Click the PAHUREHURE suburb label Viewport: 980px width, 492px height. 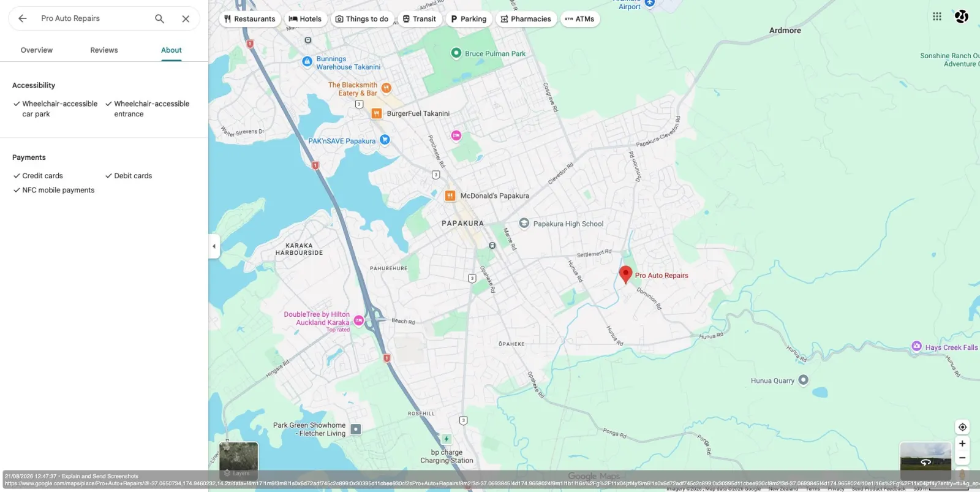388,268
